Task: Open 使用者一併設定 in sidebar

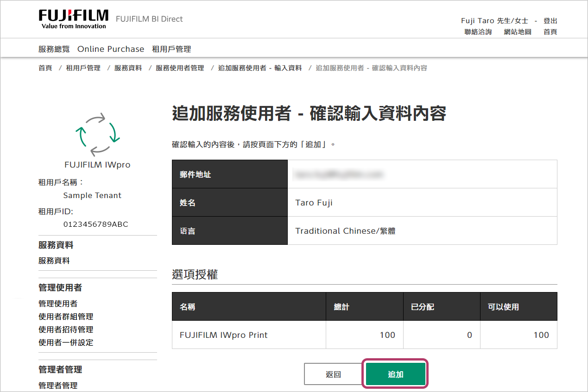Action: (65, 342)
